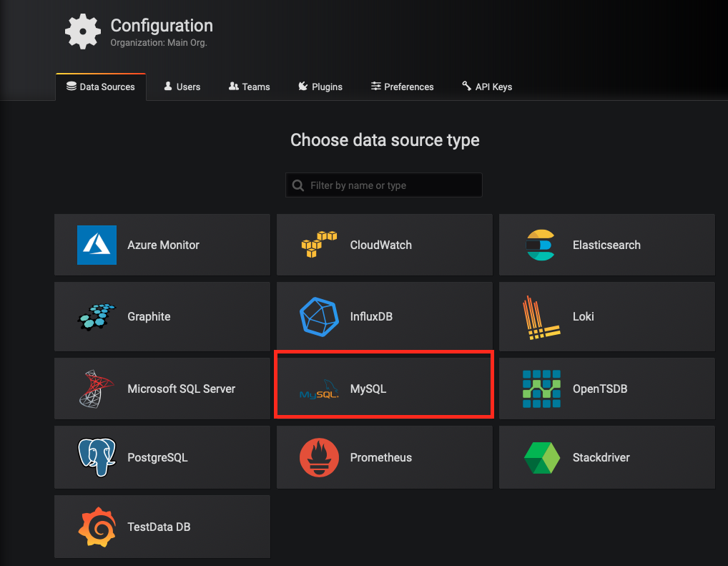Viewport: 728px width, 566px height.
Task: Select the Elasticsearch logo icon
Action: [541, 245]
